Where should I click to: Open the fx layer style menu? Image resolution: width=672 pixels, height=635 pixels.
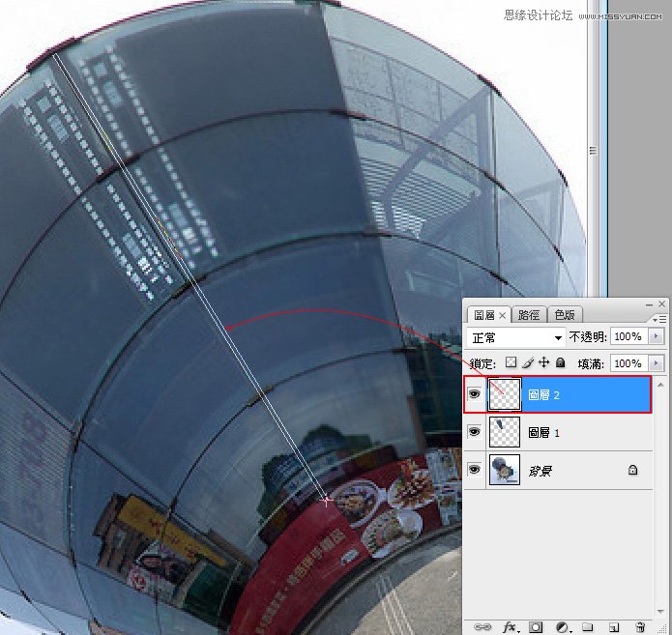tap(511, 627)
